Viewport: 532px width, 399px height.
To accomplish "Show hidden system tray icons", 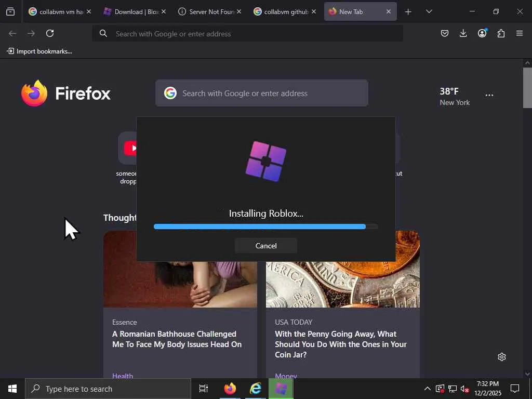I will click(x=428, y=389).
